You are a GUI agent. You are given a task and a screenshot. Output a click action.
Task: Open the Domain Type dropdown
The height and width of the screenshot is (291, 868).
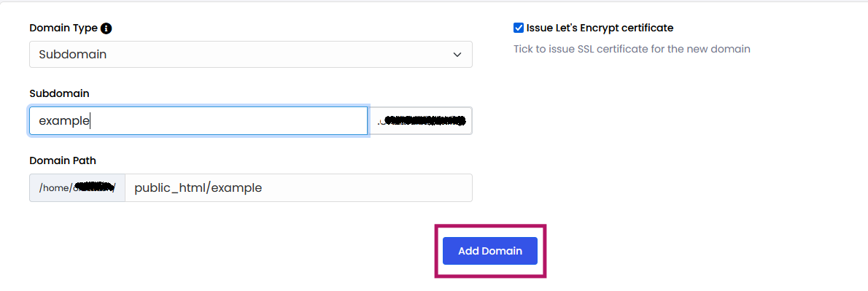(x=251, y=54)
